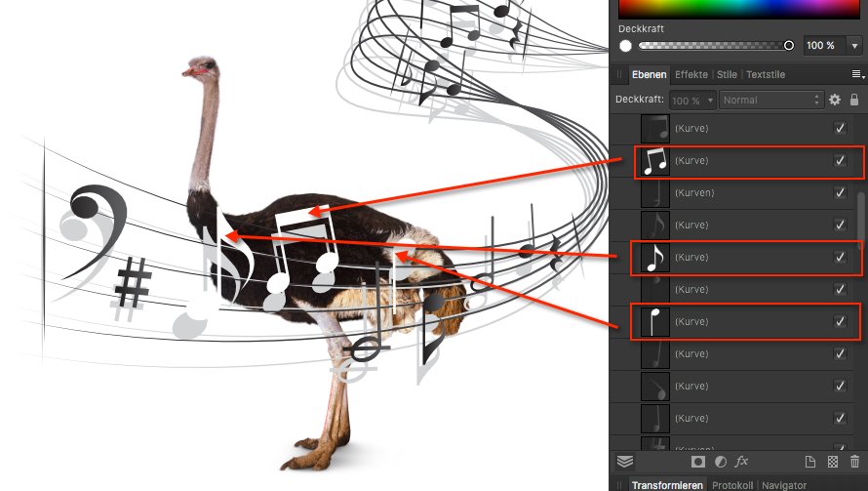Select (Kurve) label of white stem-note layer
The image size is (868, 491).
[x=691, y=321]
